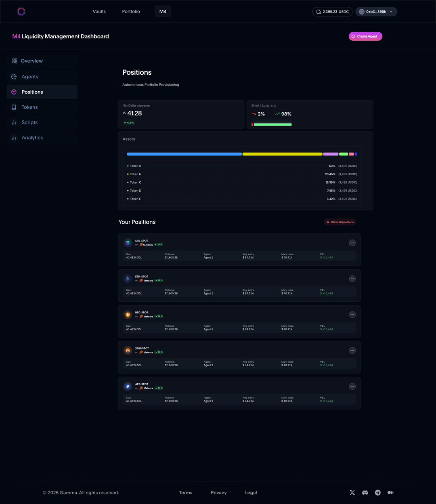Click the 2,395.23 USDC balance button

click(x=332, y=12)
